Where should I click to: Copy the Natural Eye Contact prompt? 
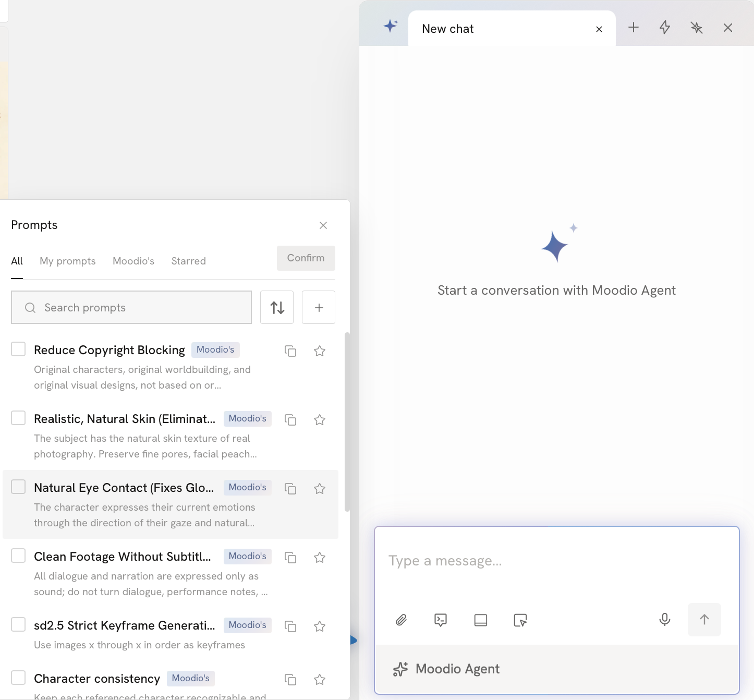(290, 489)
